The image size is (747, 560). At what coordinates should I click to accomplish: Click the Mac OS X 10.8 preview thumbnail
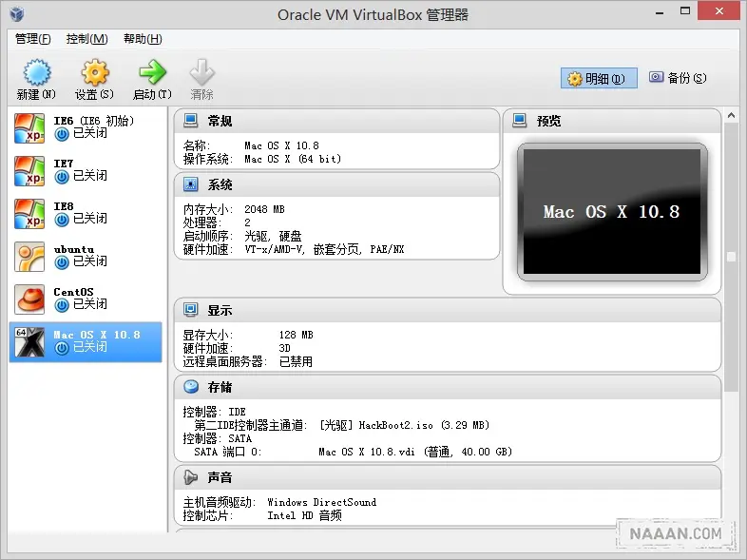tap(611, 212)
